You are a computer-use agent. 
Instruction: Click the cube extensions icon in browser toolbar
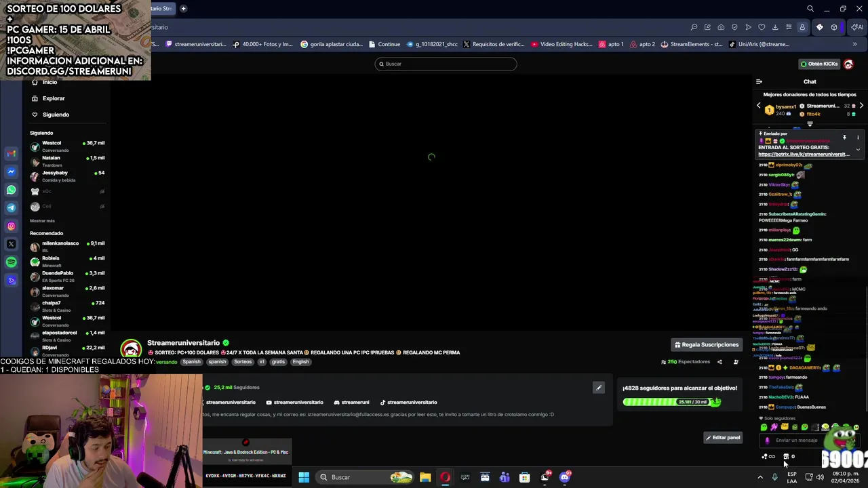pos(834,27)
